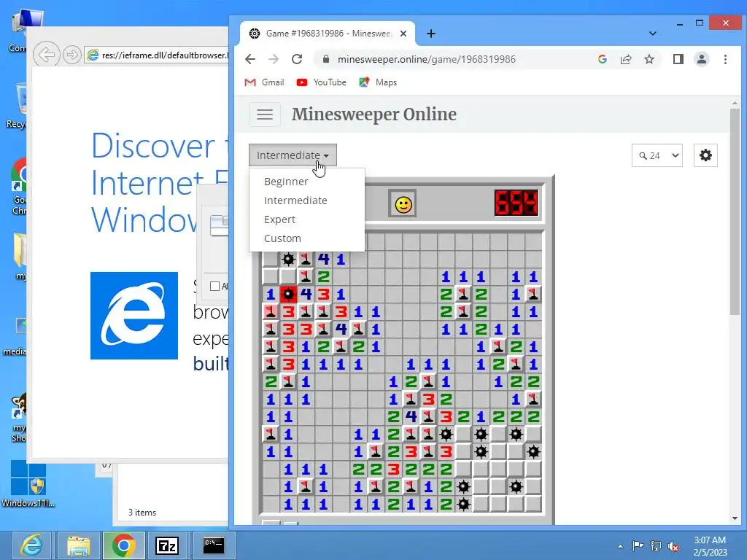
Task: Open the hamburger menu on Minesweeper Online
Action: [265, 114]
